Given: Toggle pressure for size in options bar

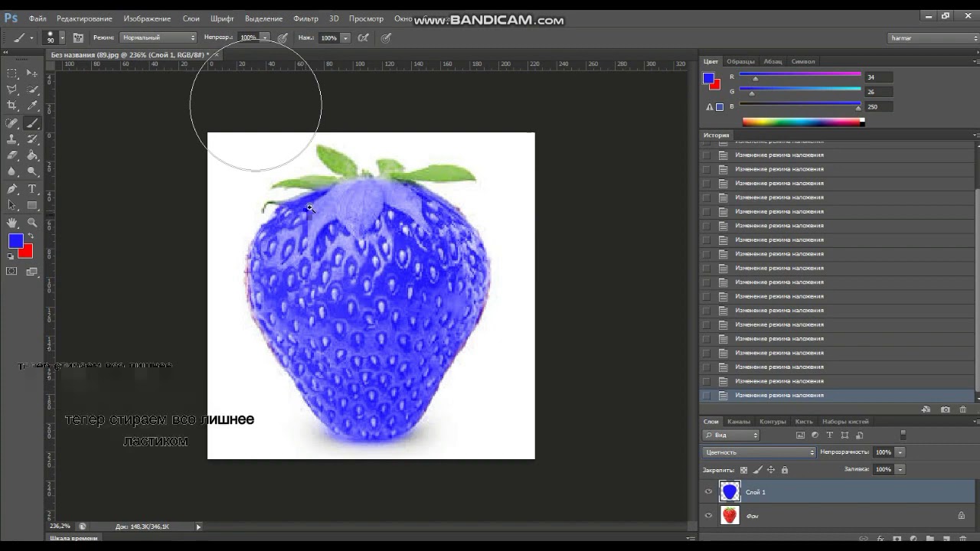Looking at the screenshot, I should pyautogui.click(x=387, y=37).
